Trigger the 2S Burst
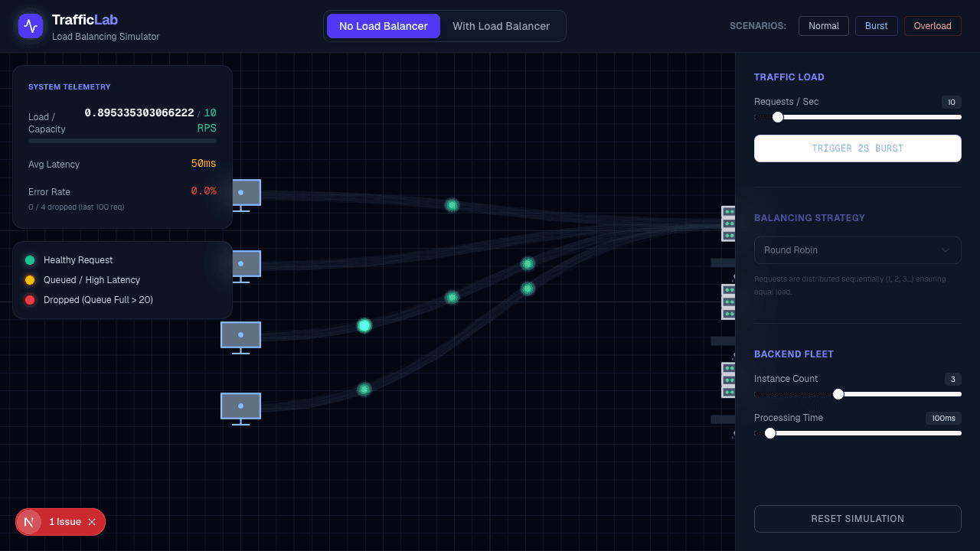Viewport: 980px width, 551px height. pyautogui.click(x=857, y=148)
